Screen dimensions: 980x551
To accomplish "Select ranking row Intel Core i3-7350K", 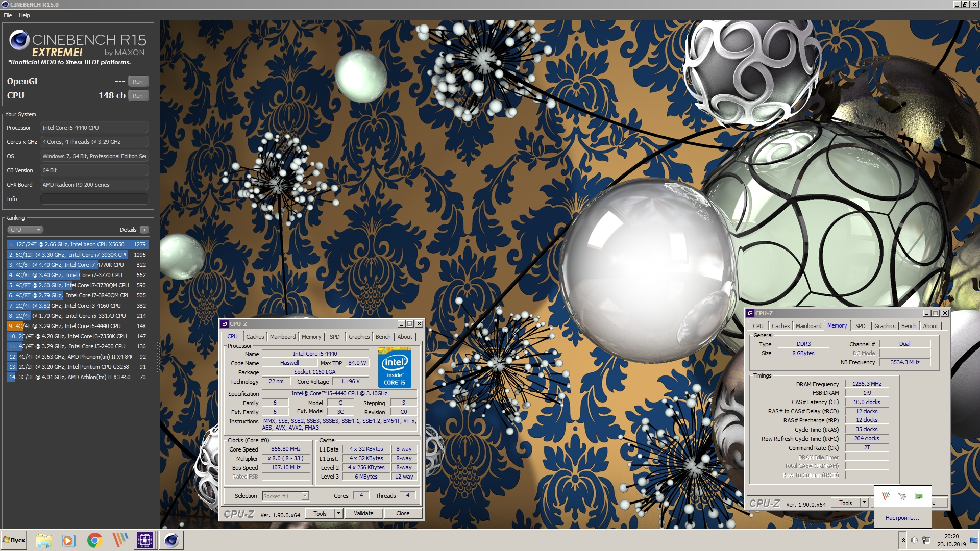I will [78, 336].
